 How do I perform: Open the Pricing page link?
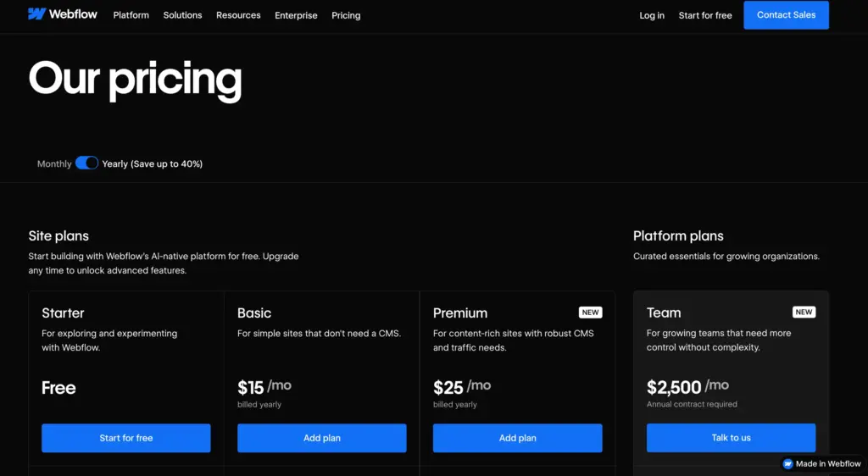346,15
